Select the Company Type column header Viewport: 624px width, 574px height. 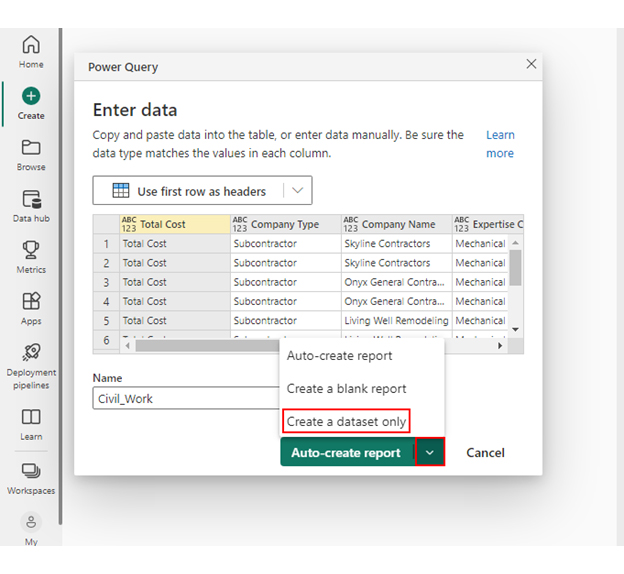(x=286, y=224)
